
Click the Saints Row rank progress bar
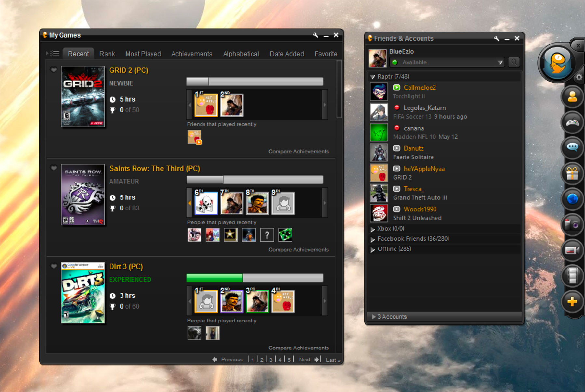point(255,180)
